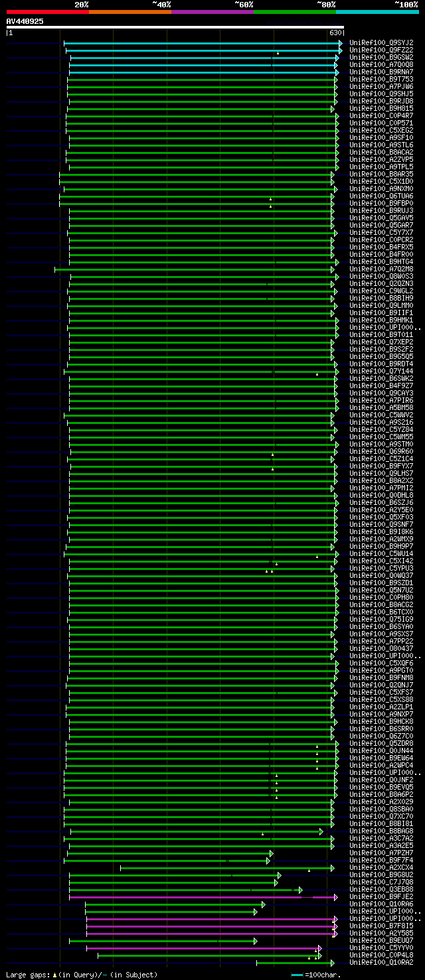Select the UniRef100_A7PZH7 label
Screen dimensions: 425x980
click(x=381, y=853)
